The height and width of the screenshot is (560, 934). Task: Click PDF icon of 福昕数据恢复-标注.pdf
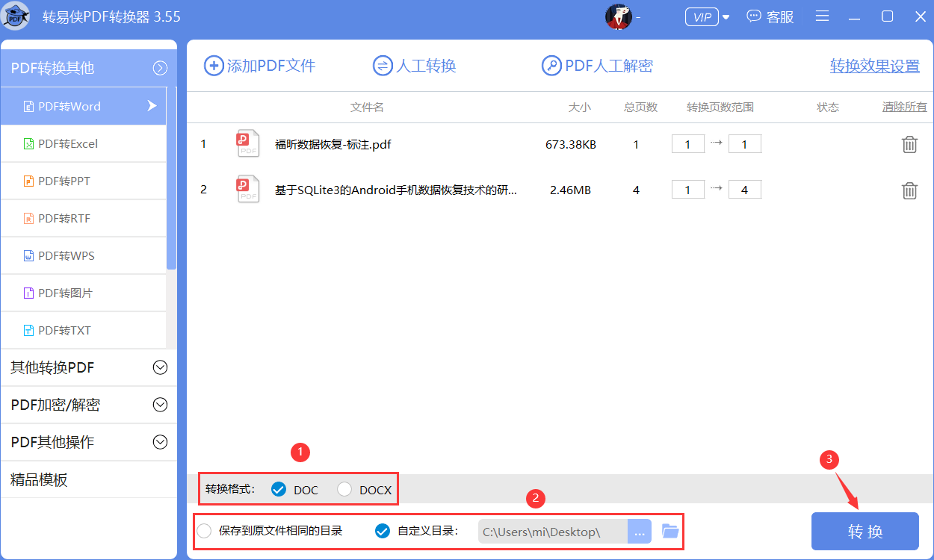coord(248,143)
